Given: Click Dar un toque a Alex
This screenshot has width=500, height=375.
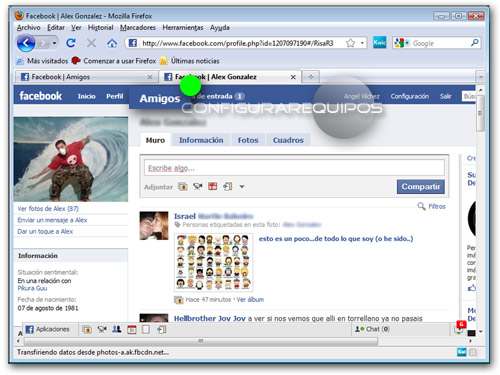Looking at the screenshot, I should tap(45, 231).
